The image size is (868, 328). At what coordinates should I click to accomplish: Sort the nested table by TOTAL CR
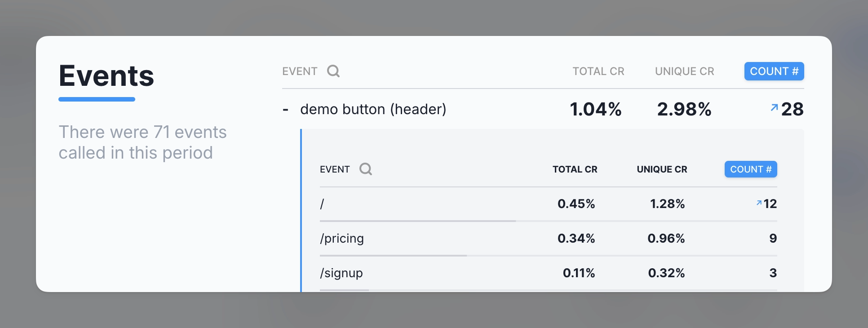tap(575, 169)
